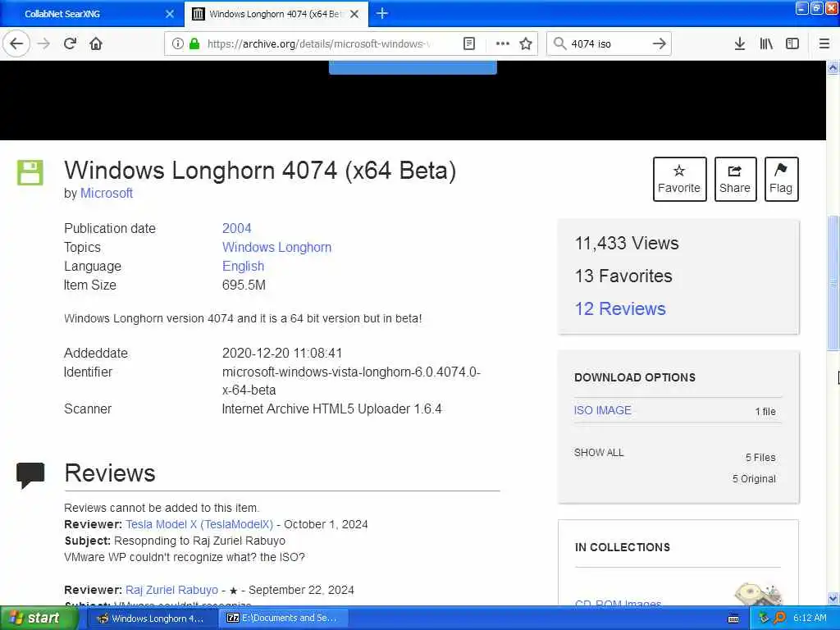This screenshot has width=840, height=630.
Task: Toggle the sidebar view
Action: (x=792, y=43)
